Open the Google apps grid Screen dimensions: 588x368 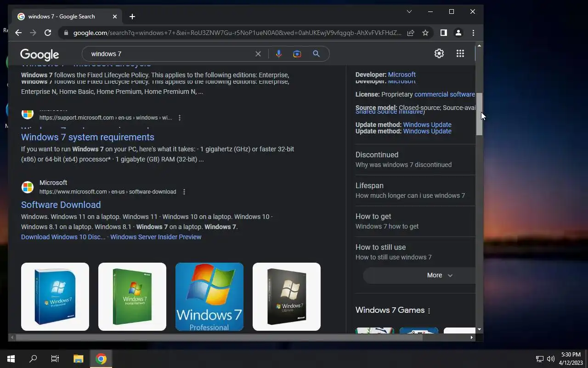(x=460, y=53)
